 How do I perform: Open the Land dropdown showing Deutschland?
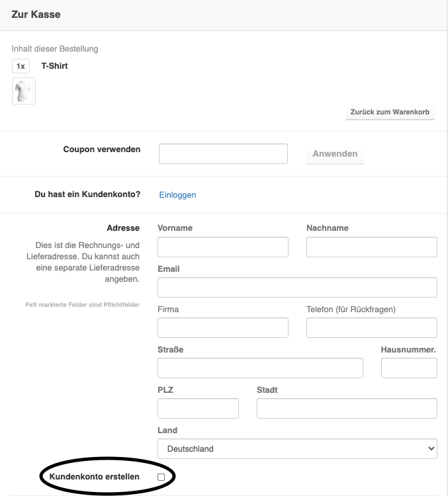click(x=297, y=448)
